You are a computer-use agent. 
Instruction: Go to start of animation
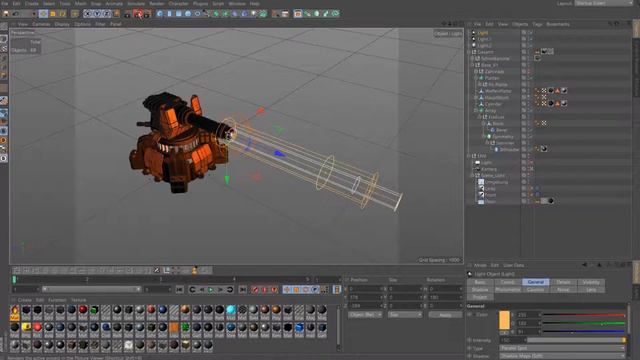(x=180, y=290)
